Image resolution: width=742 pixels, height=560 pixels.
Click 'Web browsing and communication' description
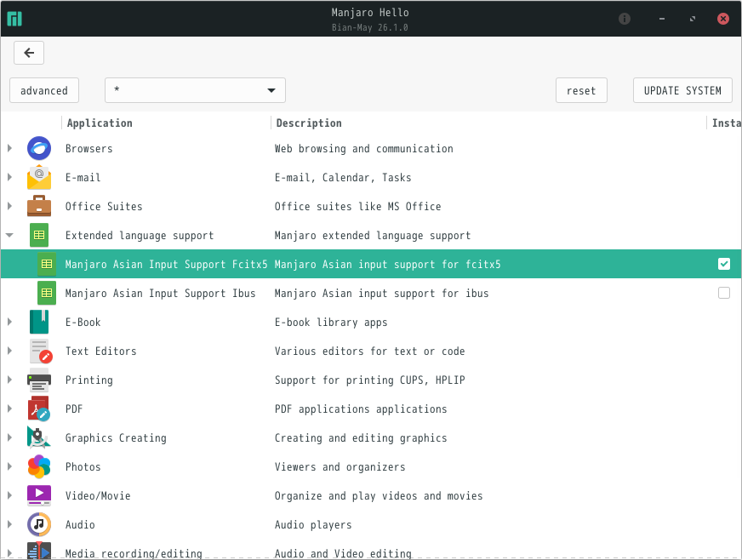(x=363, y=149)
